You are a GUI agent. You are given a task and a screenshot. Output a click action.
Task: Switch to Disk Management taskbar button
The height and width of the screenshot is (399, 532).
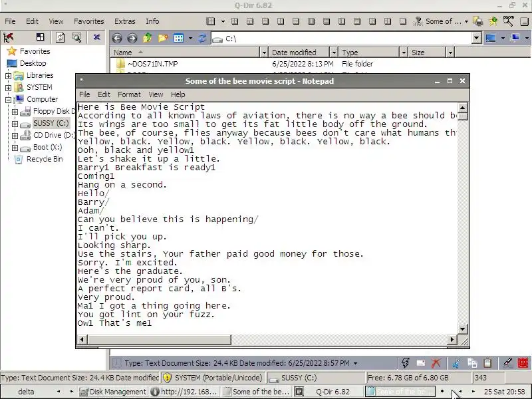tap(112, 392)
